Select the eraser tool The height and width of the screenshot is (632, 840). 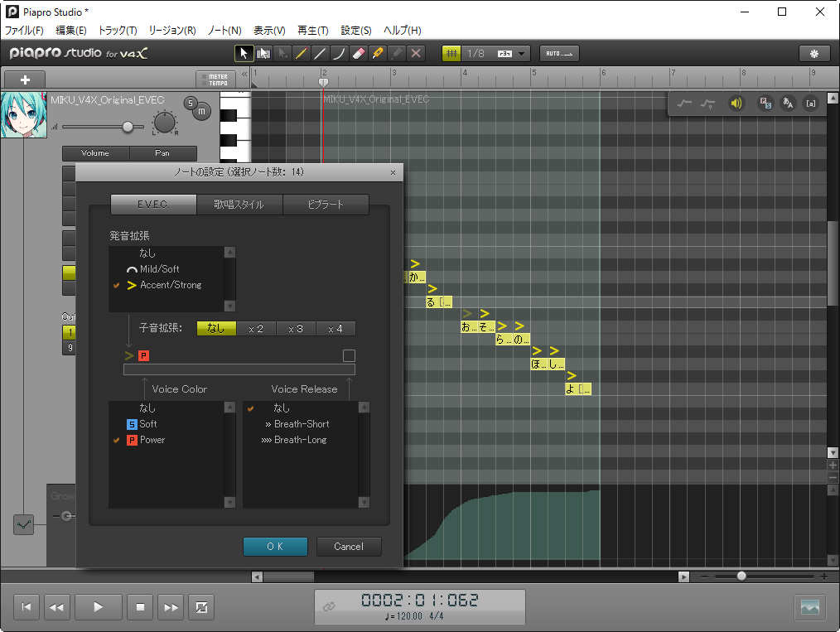tap(359, 53)
